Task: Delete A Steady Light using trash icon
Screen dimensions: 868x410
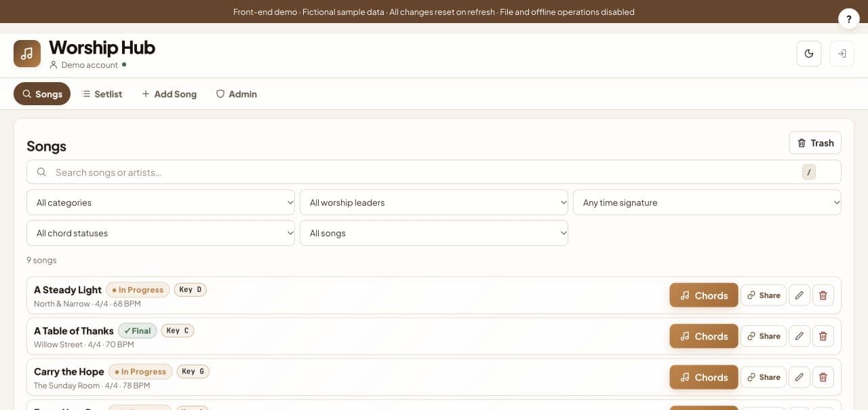Action: click(823, 295)
